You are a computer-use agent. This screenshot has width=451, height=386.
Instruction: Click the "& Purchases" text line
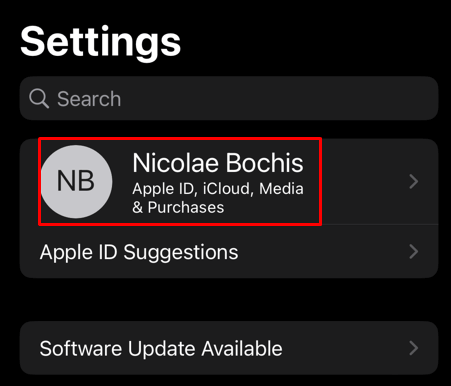pos(178,207)
